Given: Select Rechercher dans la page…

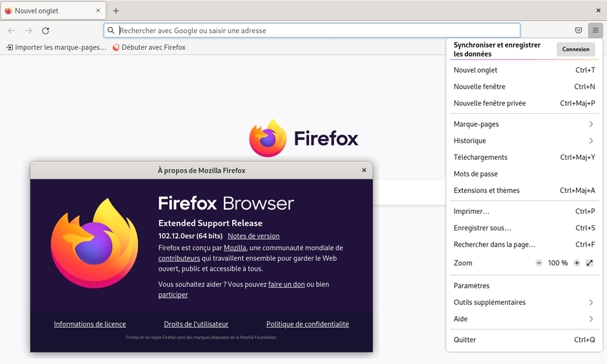Looking at the screenshot, I should pos(524,245).
